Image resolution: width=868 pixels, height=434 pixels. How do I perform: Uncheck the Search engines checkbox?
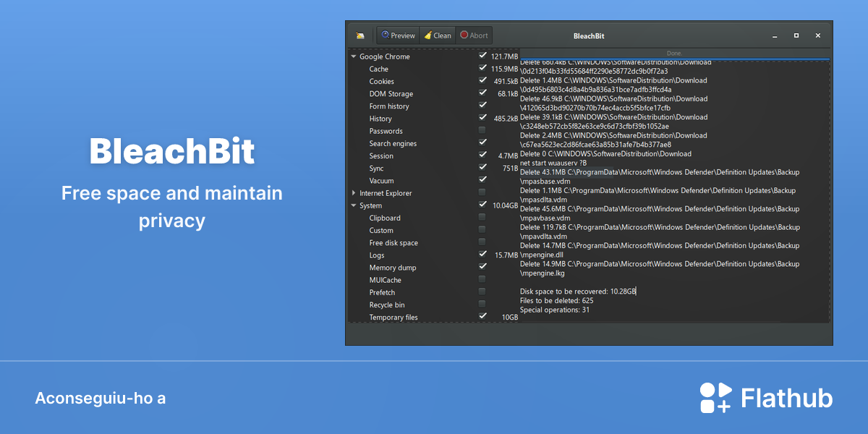pos(482,142)
